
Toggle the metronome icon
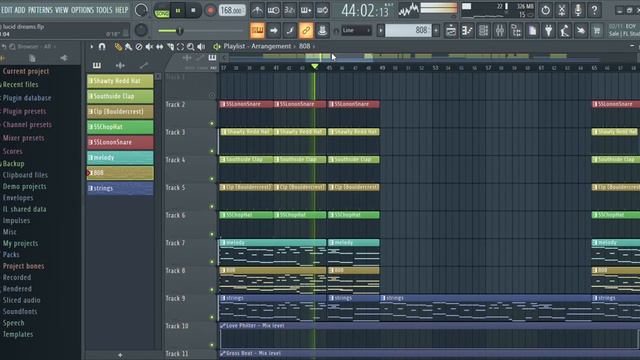click(x=257, y=10)
